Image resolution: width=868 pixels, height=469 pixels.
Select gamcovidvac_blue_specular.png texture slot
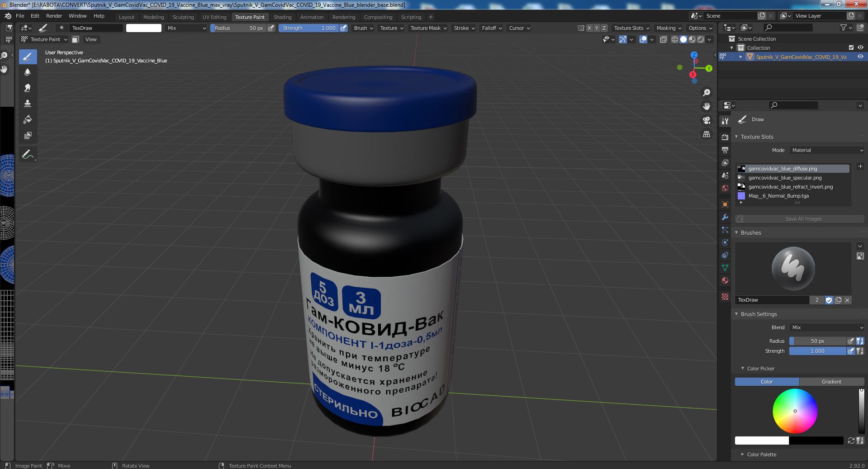(x=793, y=178)
